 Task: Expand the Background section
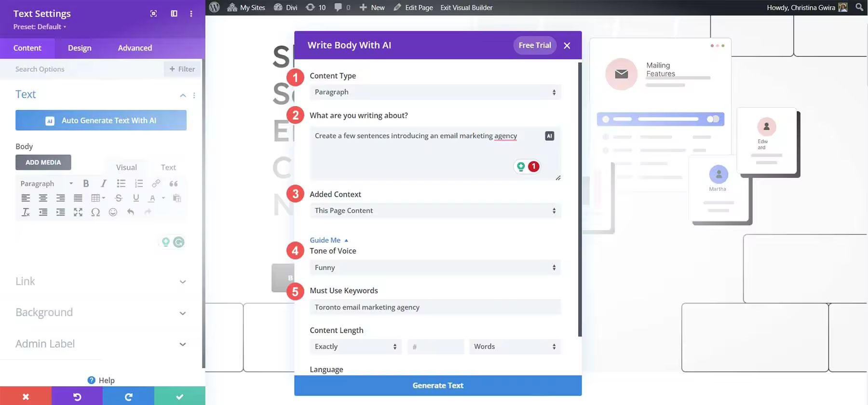pyautogui.click(x=183, y=313)
